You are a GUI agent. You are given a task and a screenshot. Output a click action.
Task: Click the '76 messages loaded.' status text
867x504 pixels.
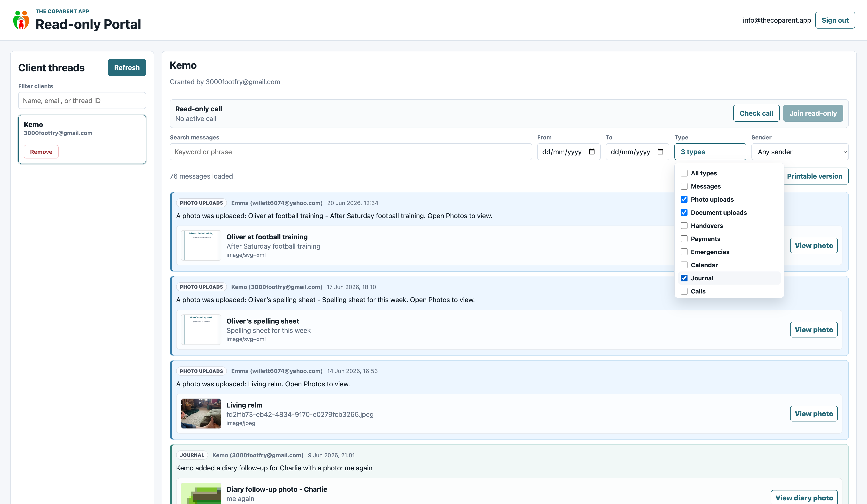coord(202,176)
